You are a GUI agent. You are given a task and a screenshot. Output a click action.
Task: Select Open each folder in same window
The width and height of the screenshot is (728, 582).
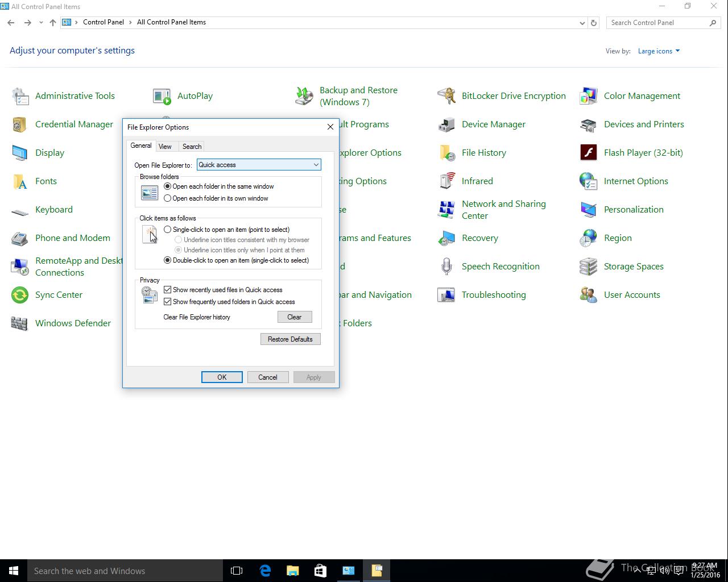tap(167, 186)
